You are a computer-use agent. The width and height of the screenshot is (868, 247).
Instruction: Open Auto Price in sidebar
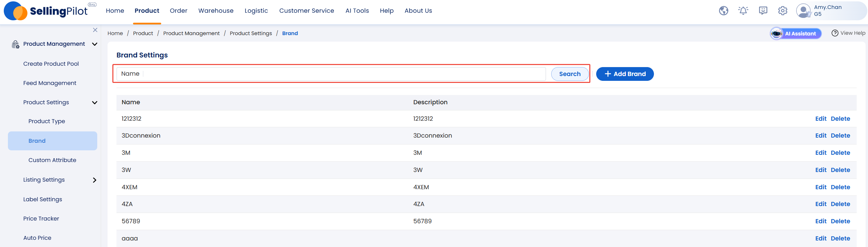pos(37,238)
